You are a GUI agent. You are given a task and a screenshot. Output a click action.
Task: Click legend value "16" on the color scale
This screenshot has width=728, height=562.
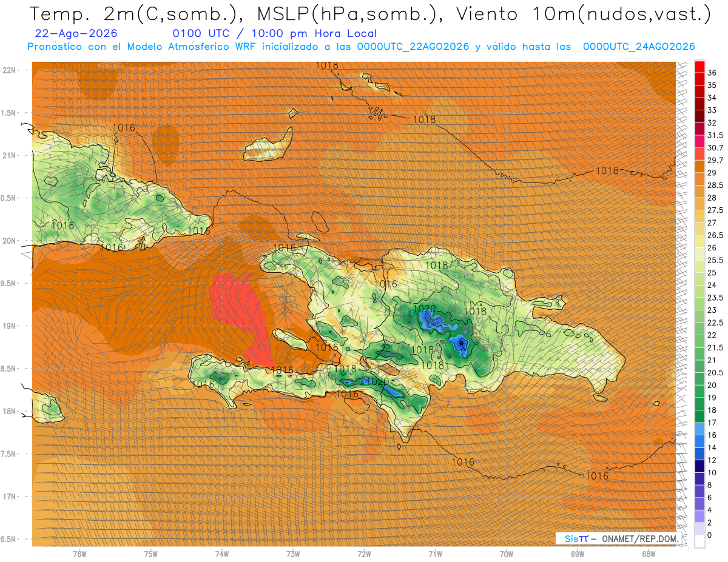712,435
